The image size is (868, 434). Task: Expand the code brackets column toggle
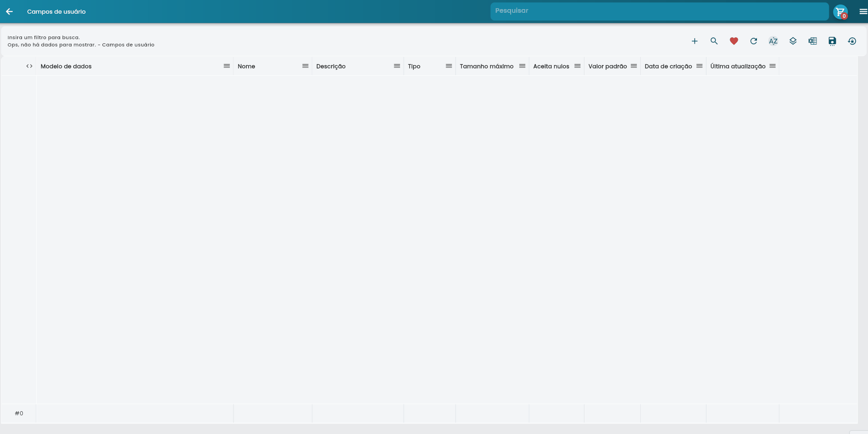(29, 66)
